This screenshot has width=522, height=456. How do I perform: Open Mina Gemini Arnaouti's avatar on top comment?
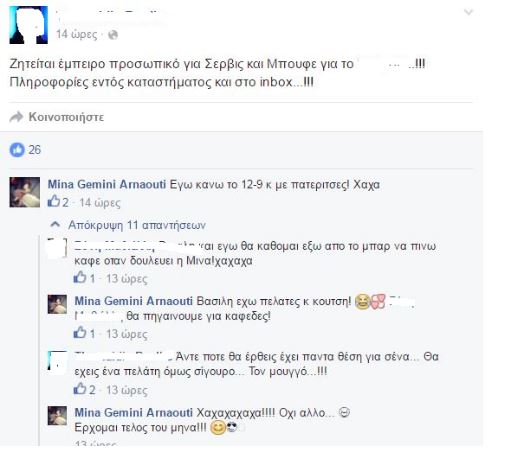point(25,192)
